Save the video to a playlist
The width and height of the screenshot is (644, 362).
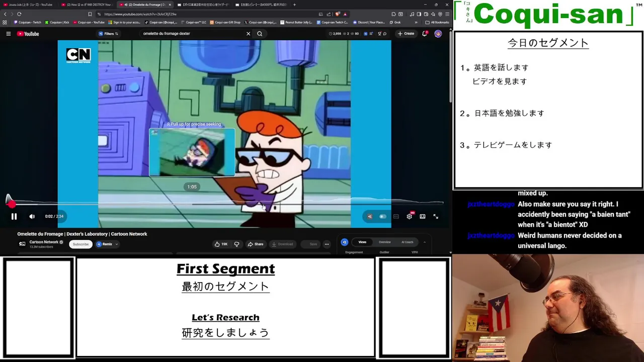point(310,244)
